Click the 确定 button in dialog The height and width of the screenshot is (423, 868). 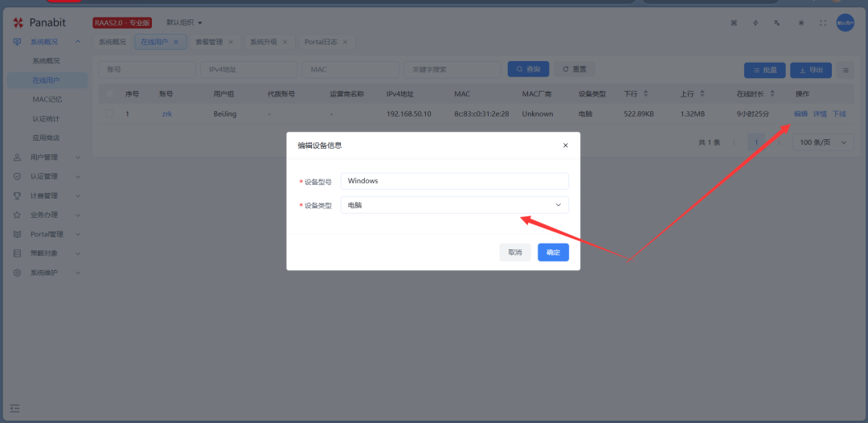(553, 252)
